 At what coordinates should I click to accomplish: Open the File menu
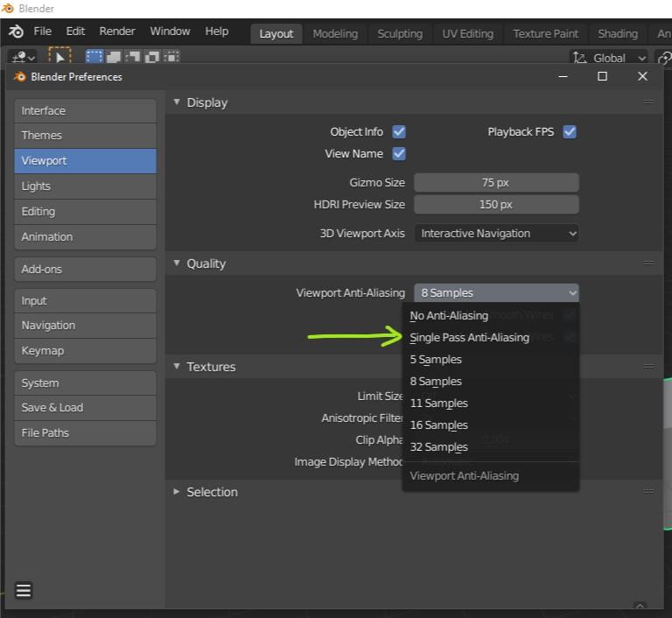(42, 32)
